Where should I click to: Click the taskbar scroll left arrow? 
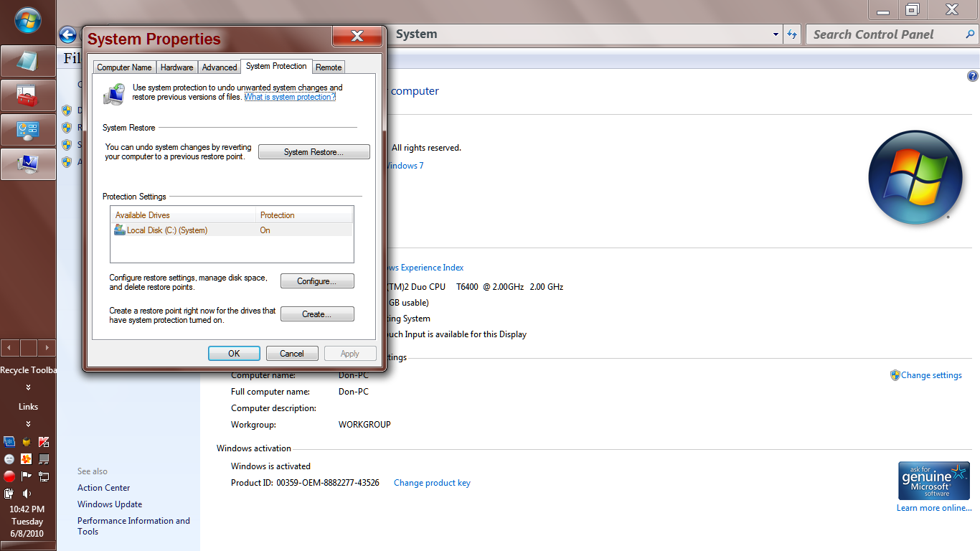click(10, 348)
